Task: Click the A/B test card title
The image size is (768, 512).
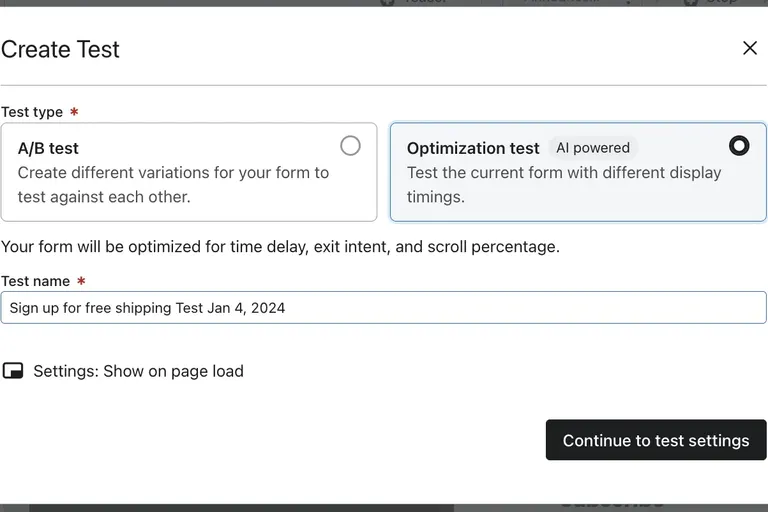Action: [x=48, y=148]
